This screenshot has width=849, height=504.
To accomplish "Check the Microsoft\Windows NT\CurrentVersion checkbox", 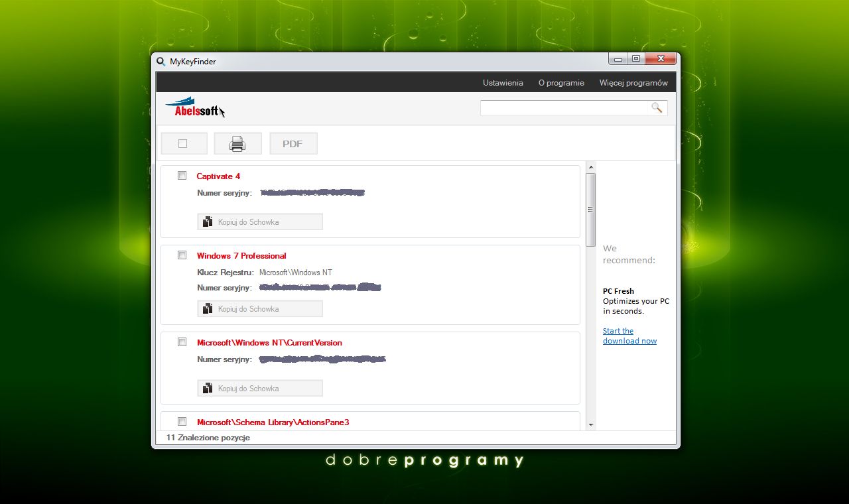I will (x=182, y=342).
